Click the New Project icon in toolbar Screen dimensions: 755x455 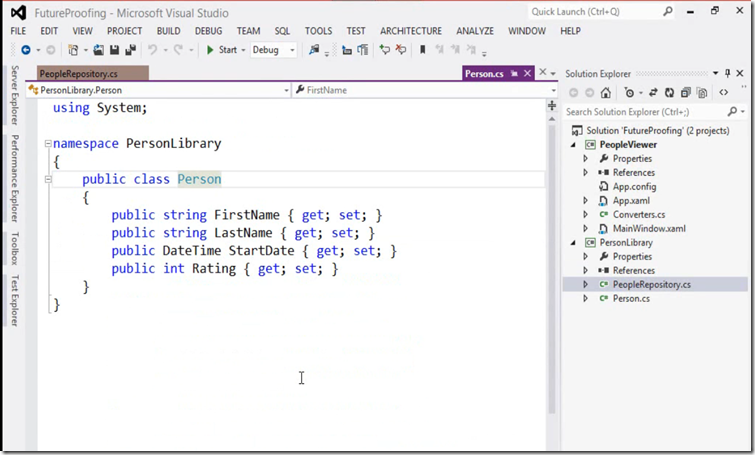click(73, 50)
